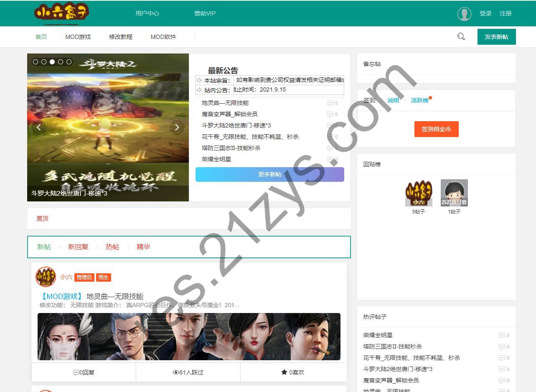Click speaker icon beside 本站宗旨
The width and height of the screenshot is (536, 392).
pos(199,80)
